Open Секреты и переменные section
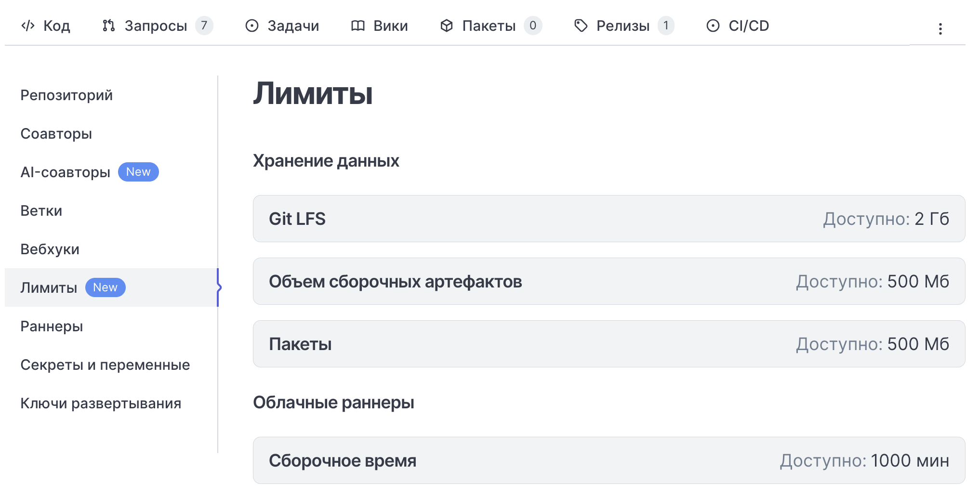The width and height of the screenshot is (980, 495). [x=105, y=365]
